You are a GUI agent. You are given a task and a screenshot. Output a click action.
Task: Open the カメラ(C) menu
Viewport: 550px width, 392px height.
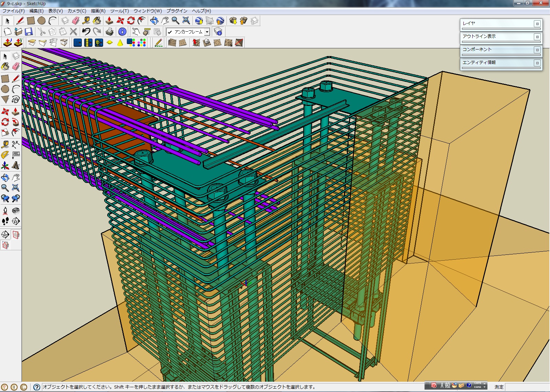click(77, 11)
